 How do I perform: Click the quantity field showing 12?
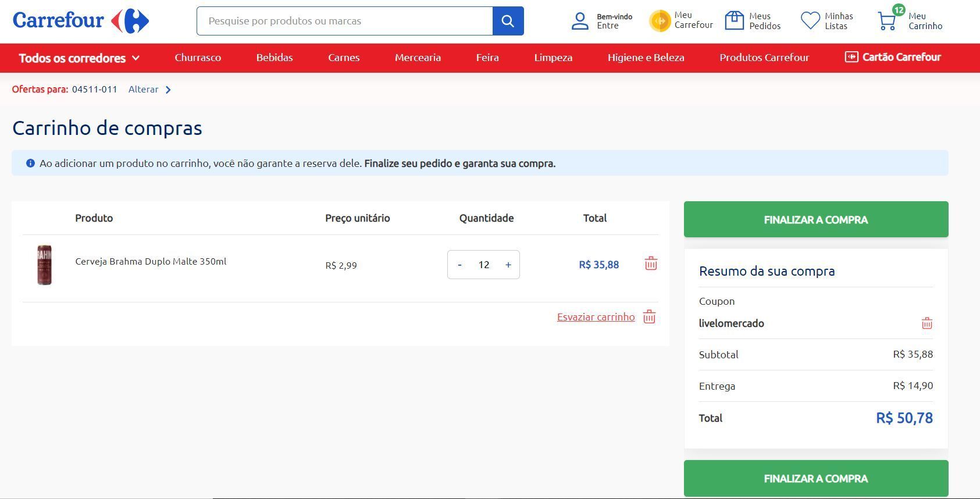click(x=484, y=265)
